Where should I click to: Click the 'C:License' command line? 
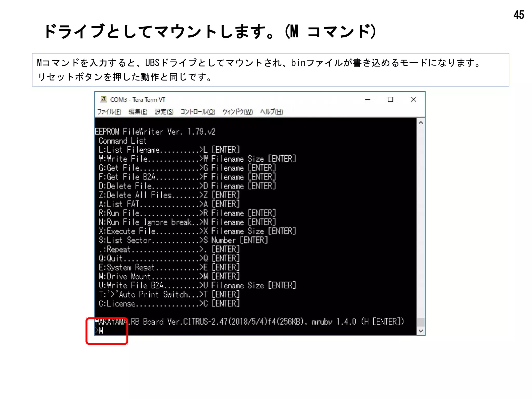(x=169, y=304)
